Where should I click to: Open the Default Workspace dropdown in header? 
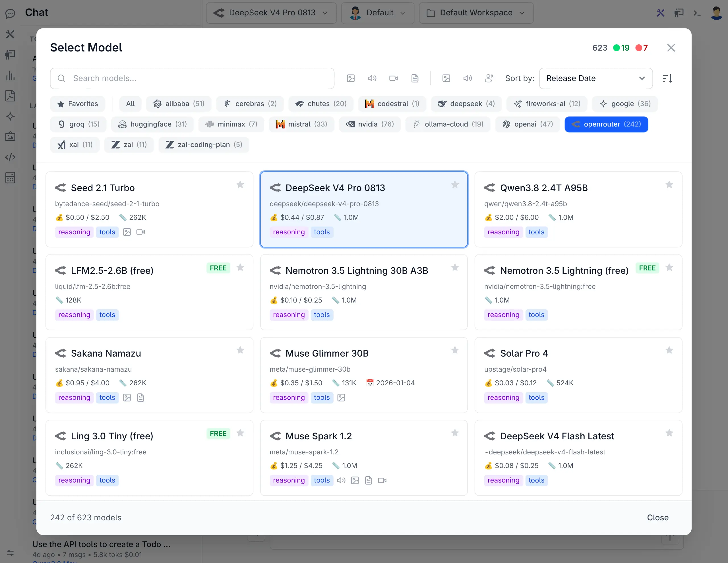(x=476, y=13)
